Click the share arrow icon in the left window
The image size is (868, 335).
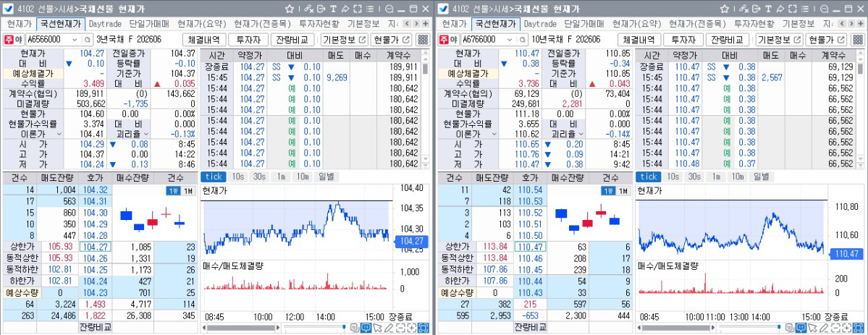[x=345, y=9]
